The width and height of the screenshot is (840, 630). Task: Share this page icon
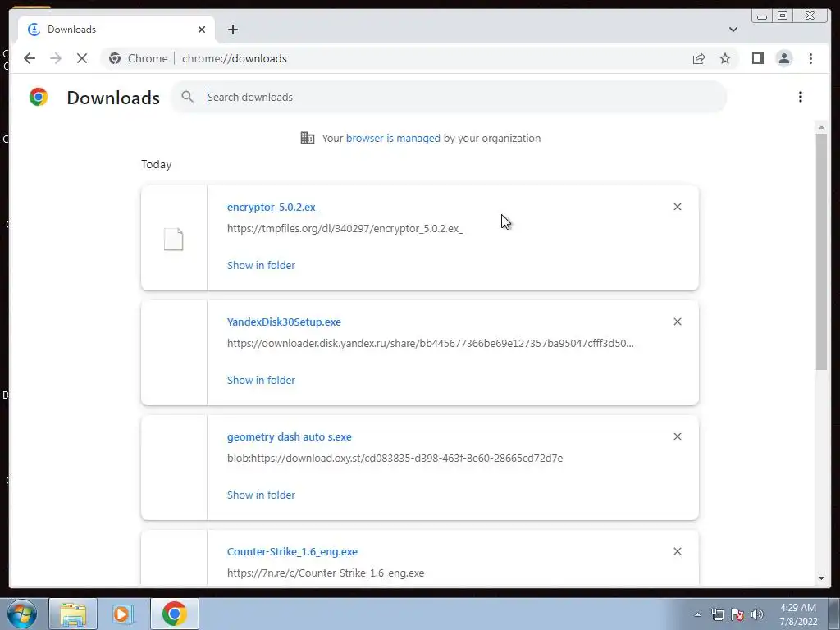pyautogui.click(x=699, y=58)
